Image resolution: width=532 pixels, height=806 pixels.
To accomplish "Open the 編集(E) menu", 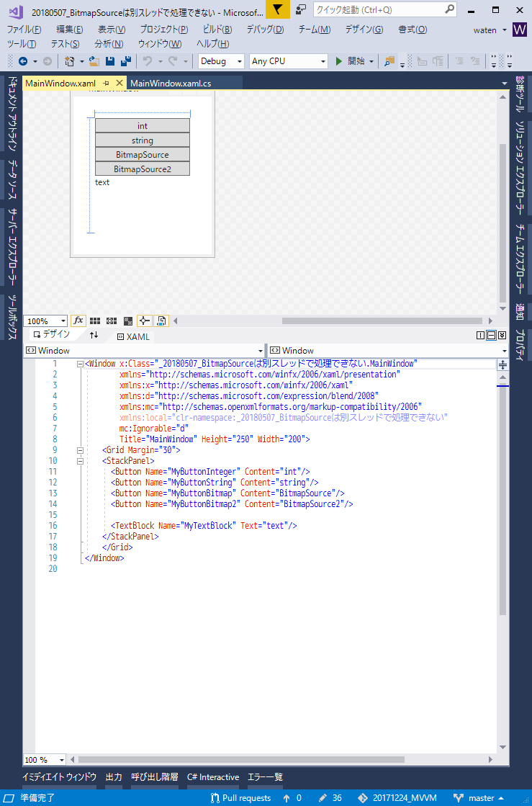I will pyautogui.click(x=69, y=30).
